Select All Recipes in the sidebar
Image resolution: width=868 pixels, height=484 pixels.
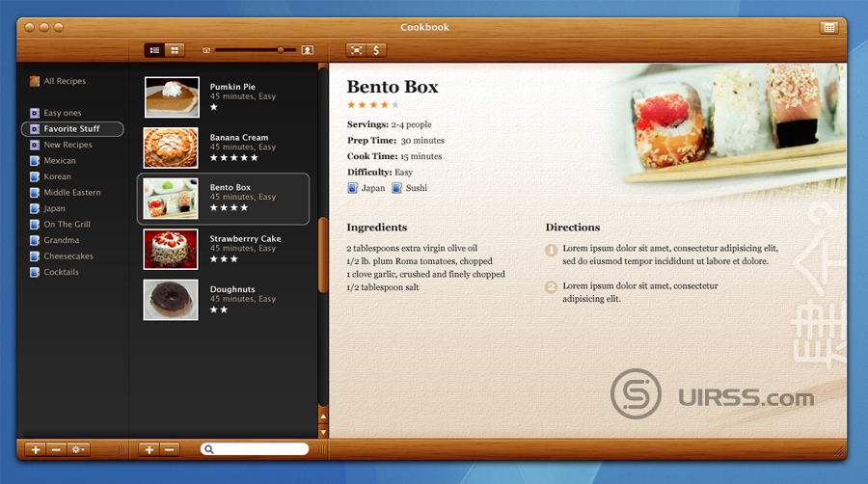64,82
